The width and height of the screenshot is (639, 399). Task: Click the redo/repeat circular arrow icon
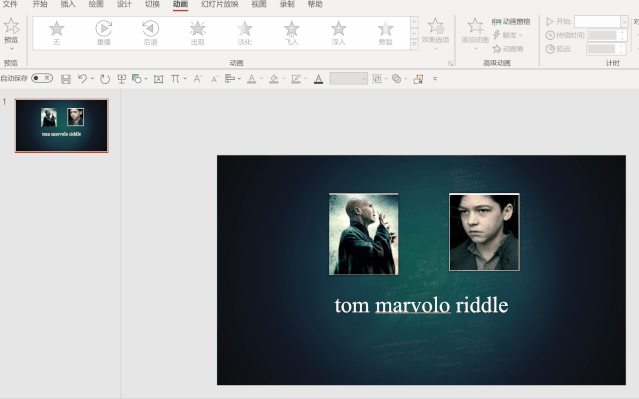pyautogui.click(x=105, y=79)
